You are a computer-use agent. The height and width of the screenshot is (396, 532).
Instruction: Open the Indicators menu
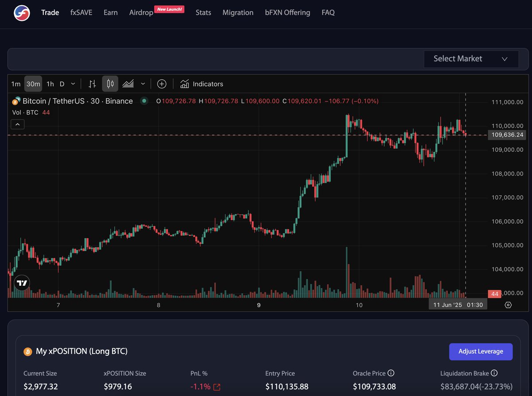[202, 84]
